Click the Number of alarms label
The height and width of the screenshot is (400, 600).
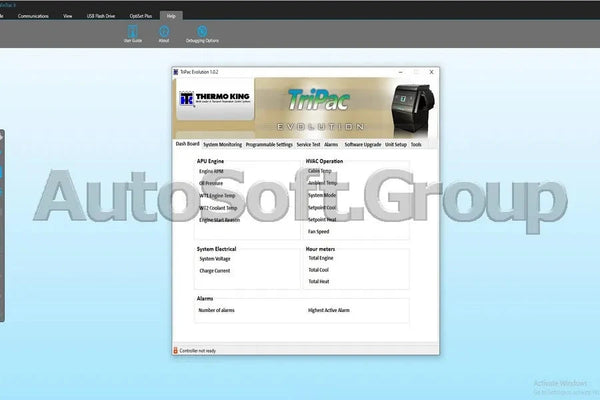point(216,310)
